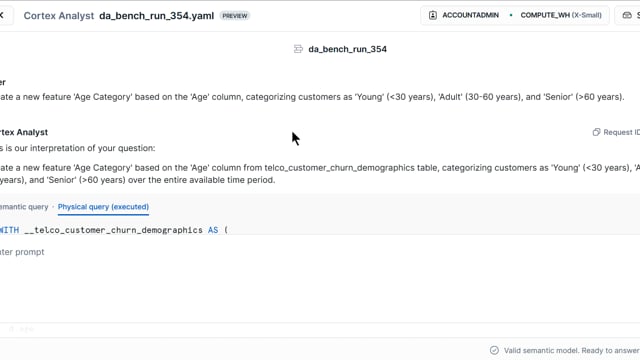Click the Cortex Analyst page title
This screenshot has height=360, width=640.
tap(59, 16)
